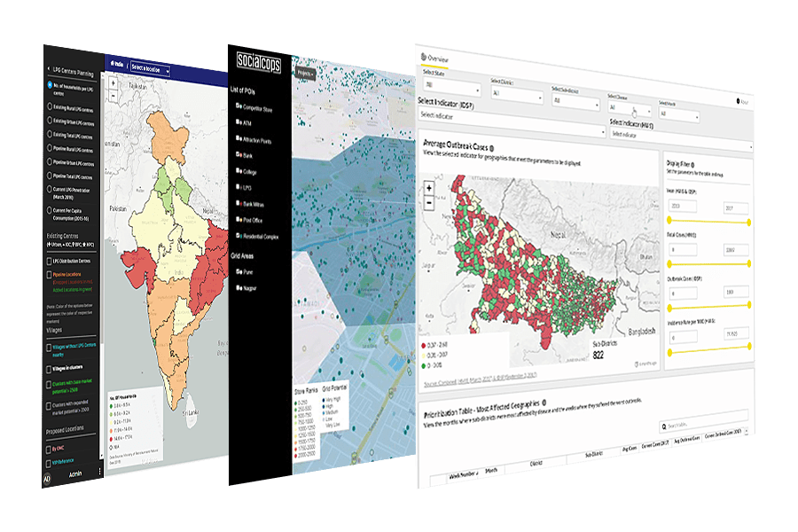The image size is (798, 532).
Task: Toggle the Competitor Store POI checkbox
Action: (239, 106)
